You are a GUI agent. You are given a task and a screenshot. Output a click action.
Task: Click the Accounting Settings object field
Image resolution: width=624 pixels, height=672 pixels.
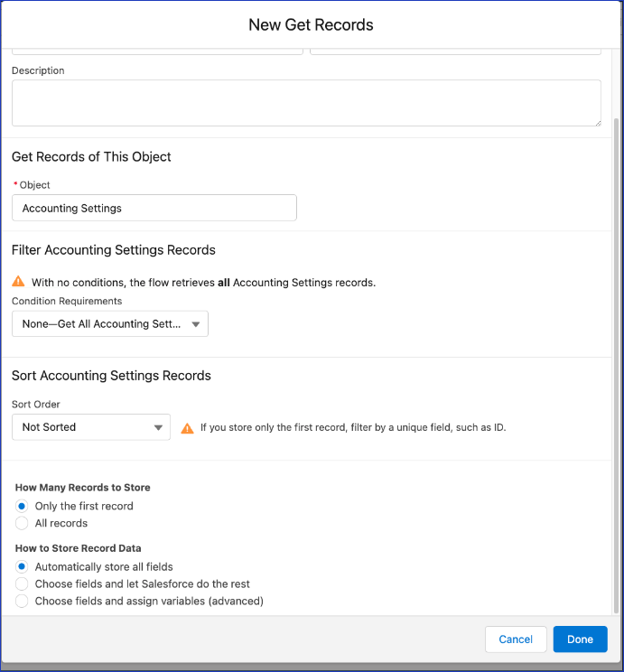(154, 208)
